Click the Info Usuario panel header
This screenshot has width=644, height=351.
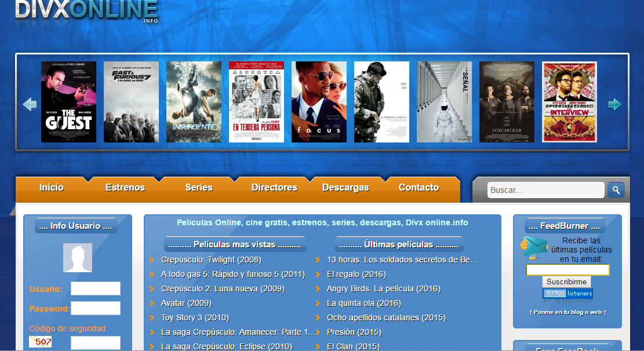(x=75, y=226)
